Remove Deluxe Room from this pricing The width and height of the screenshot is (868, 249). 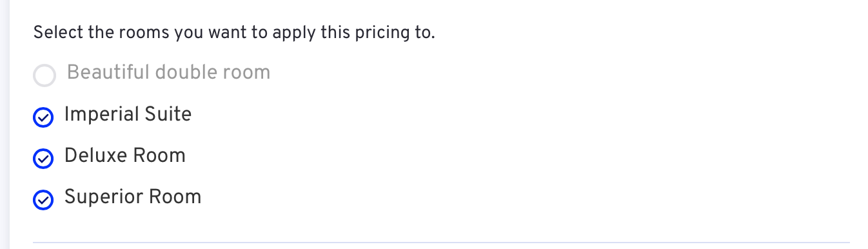(43, 159)
